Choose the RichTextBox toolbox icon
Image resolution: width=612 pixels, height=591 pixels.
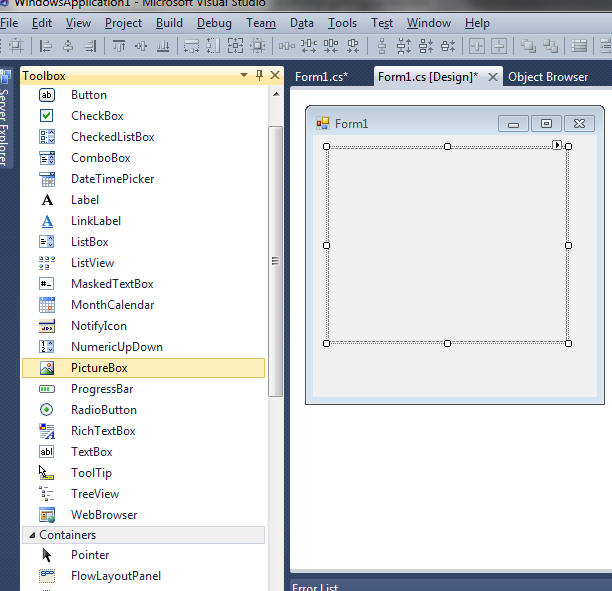coord(47,431)
